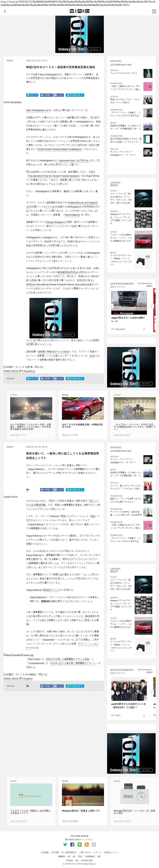Open the hamburger menu in header
The height and width of the screenshot is (868, 159).
[x=154, y=11]
